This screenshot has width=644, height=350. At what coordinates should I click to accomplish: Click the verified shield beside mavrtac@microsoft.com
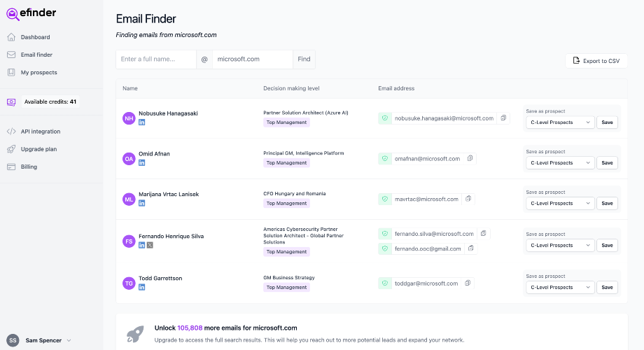point(385,199)
